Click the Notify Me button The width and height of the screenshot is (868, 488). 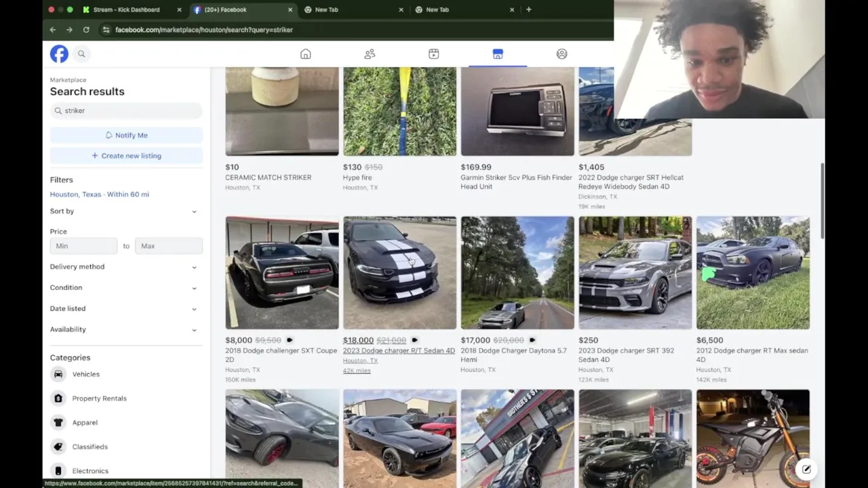click(x=126, y=135)
